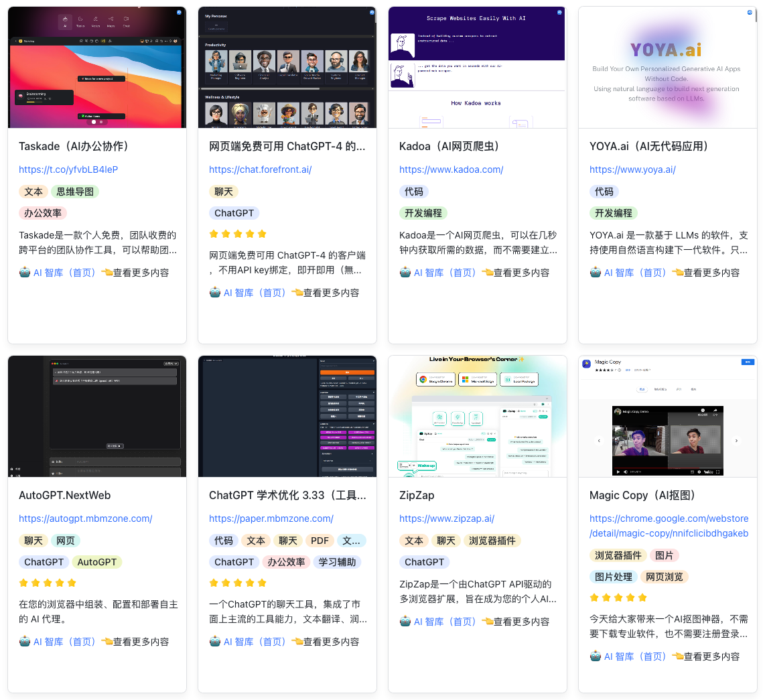Open the https://paper.mbmzone.com/ link
This screenshot has width=763, height=700.
tap(271, 518)
